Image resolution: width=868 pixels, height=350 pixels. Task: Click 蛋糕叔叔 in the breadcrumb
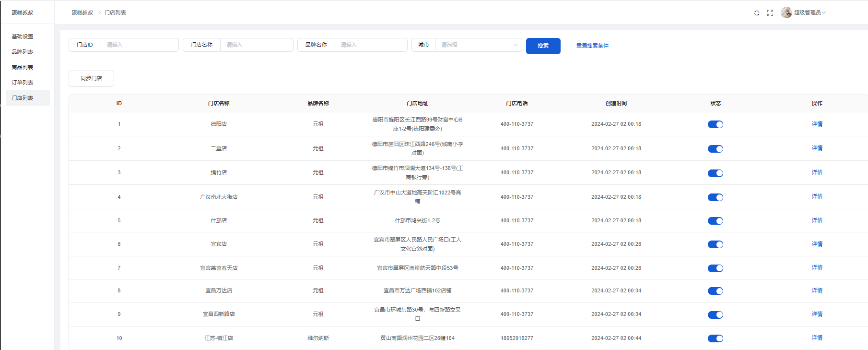coord(82,12)
